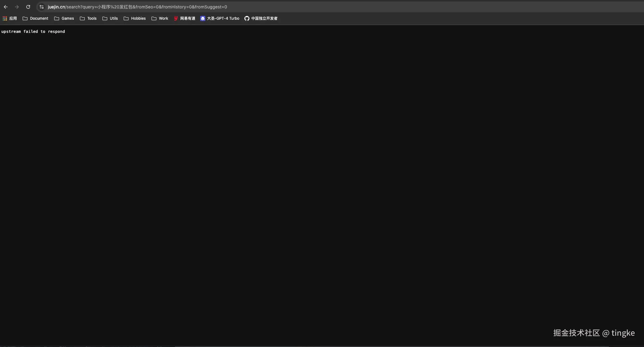Click juejin.cn domain in address bar
Screen dimensions: 644x347
tap(56, 7)
